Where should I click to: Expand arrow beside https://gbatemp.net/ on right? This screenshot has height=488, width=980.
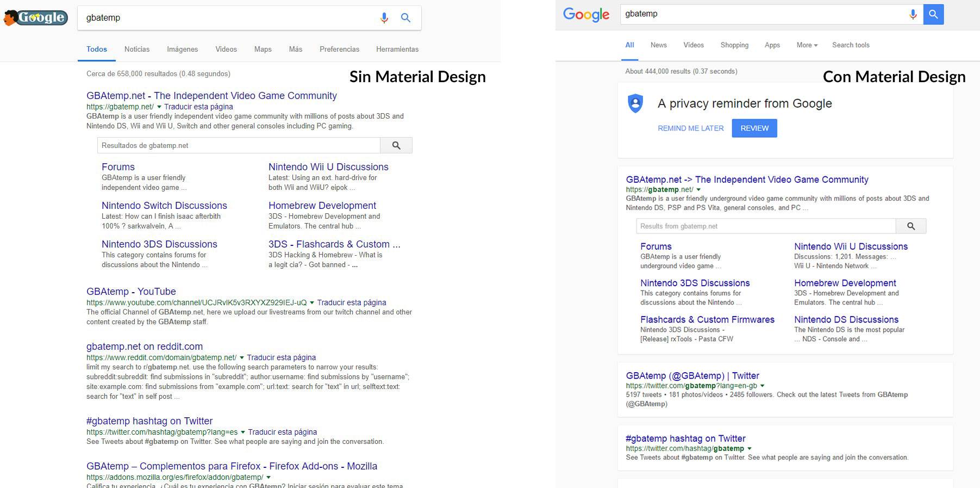pyautogui.click(x=698, y=190)
